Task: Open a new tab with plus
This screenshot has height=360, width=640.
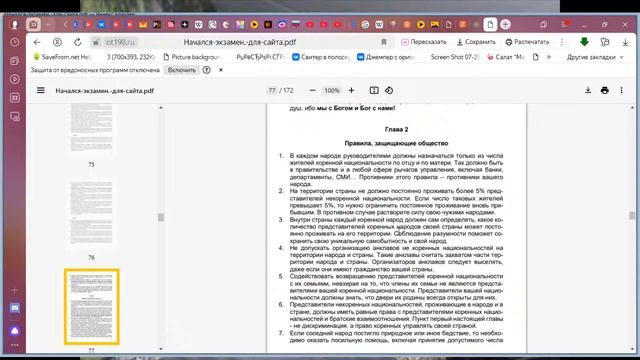Action: point(505,24)
